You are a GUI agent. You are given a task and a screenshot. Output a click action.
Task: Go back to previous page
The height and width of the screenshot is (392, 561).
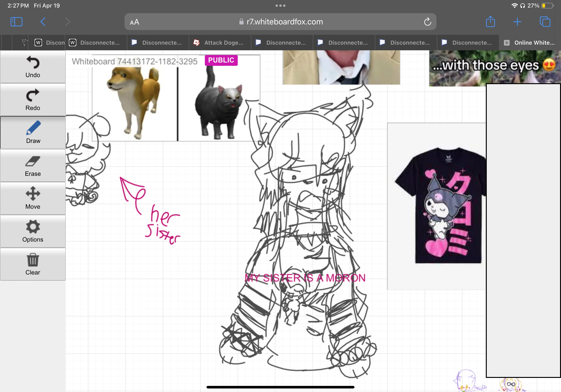point(43,22)
